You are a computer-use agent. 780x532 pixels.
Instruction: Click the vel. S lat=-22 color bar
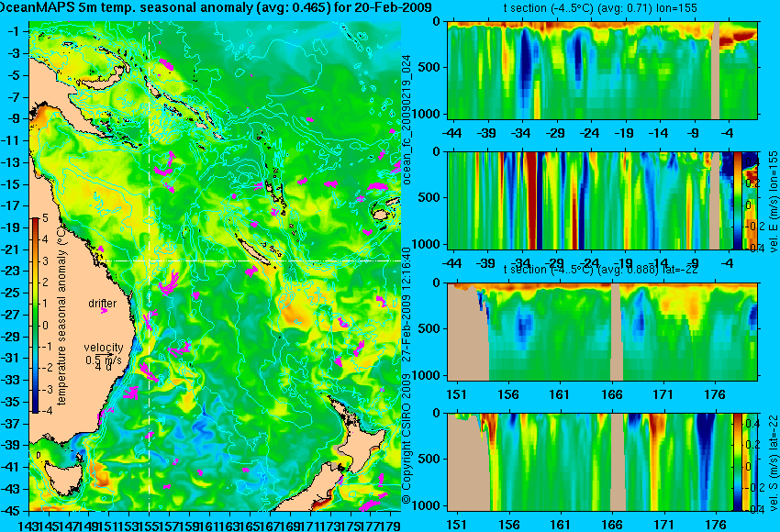(738, 462)
